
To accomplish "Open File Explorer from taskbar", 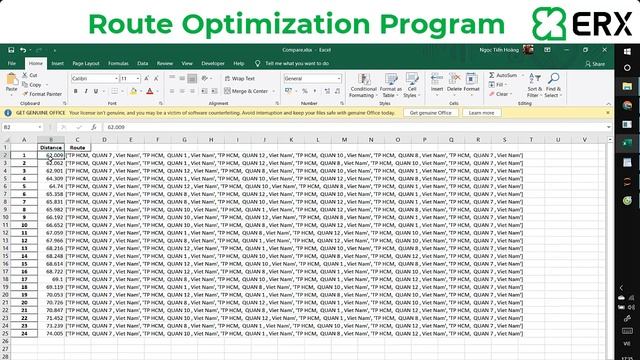I will pos(627,86).
